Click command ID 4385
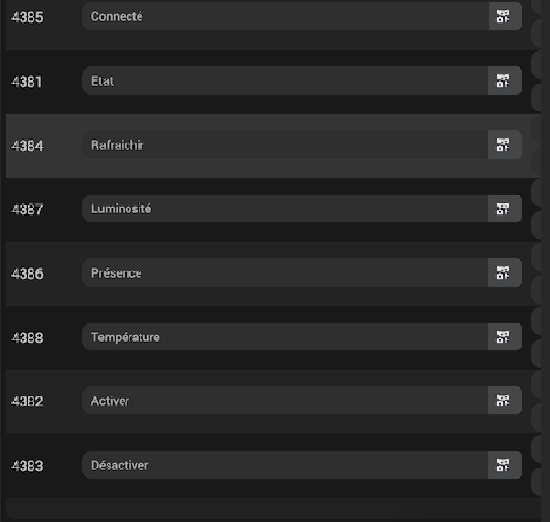 27,17
